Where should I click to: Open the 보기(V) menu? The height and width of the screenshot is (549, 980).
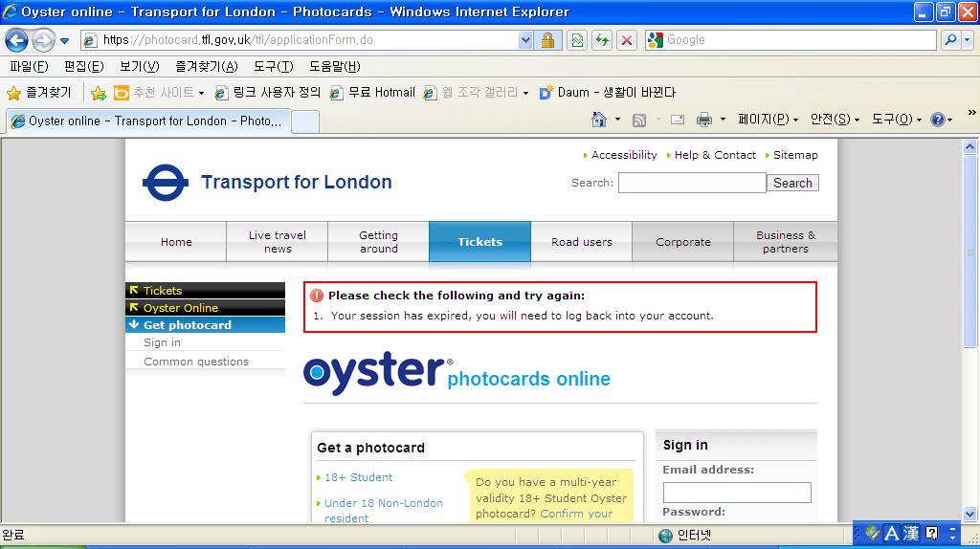140,66
